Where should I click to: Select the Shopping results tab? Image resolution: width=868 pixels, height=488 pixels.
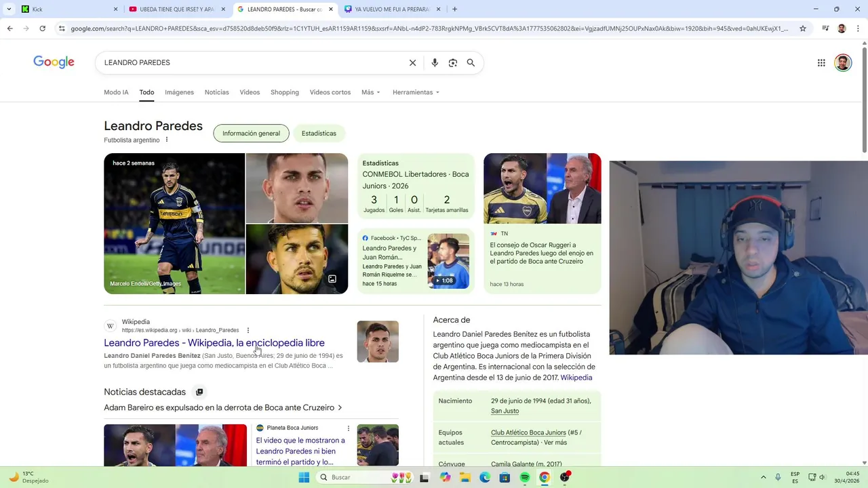(x=285, y=92)
